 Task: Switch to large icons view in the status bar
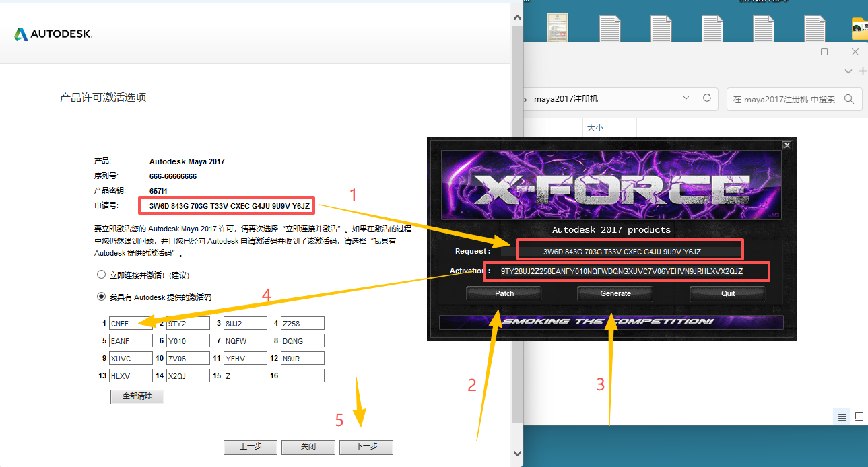[859, 417]
